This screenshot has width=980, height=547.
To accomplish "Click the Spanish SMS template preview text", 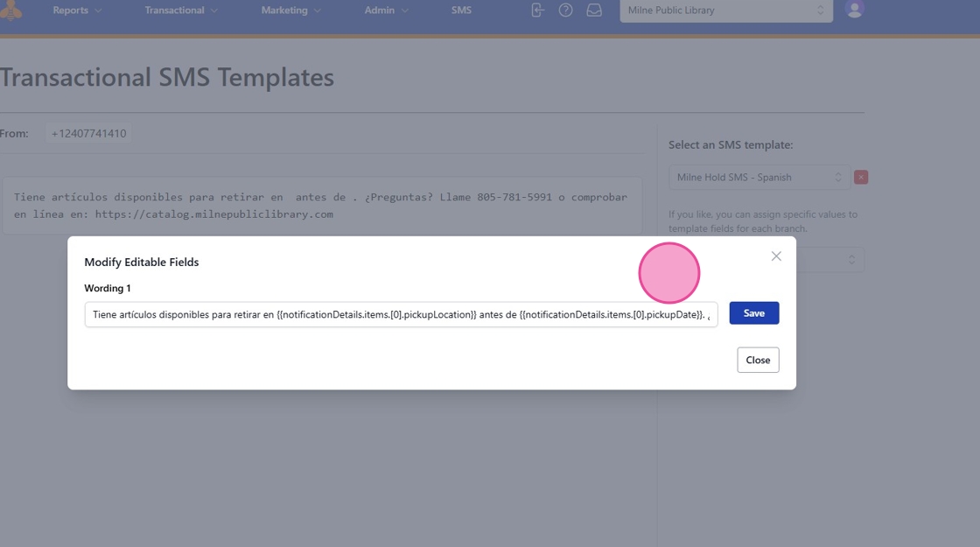I will click(321, 206).
